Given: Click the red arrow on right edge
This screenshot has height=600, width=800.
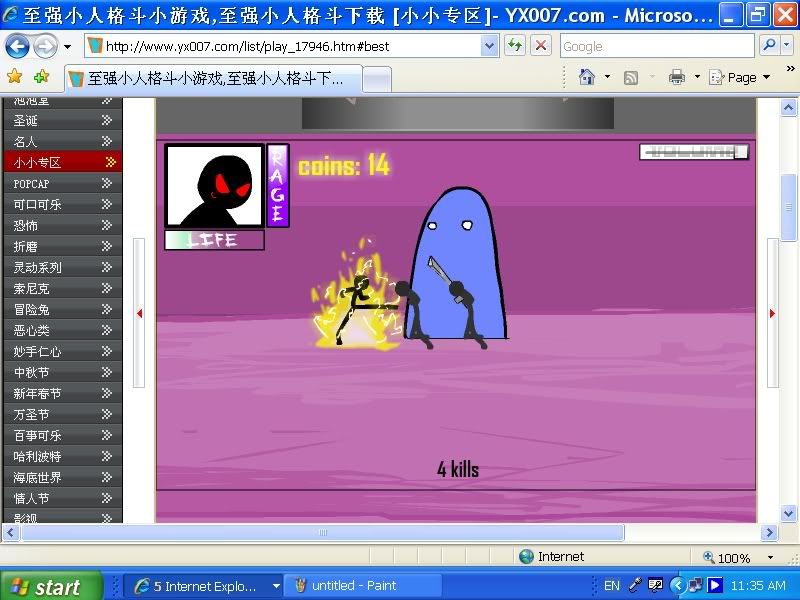Looking at the screenshot, I should point(772,313).
